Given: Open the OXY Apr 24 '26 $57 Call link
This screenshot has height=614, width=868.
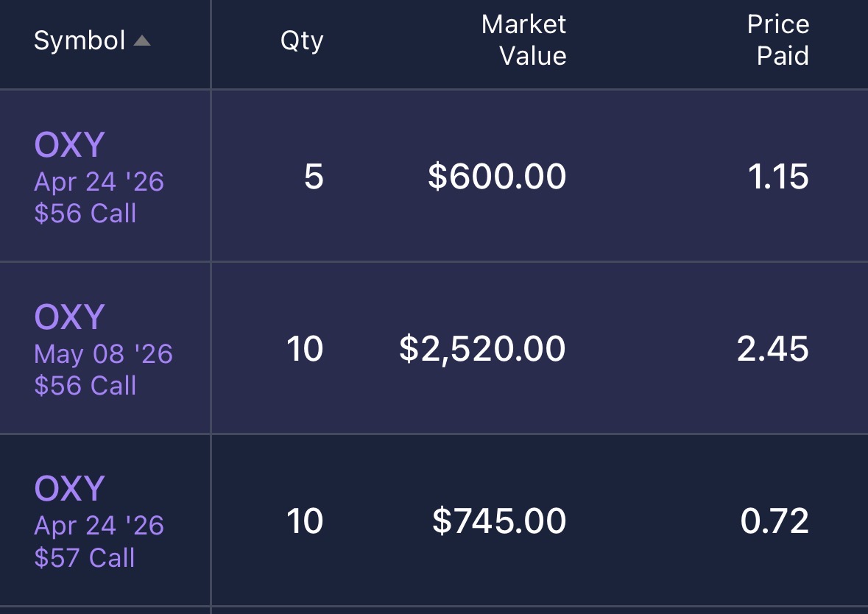Looking at the screenshot, I should click(70, 489).
